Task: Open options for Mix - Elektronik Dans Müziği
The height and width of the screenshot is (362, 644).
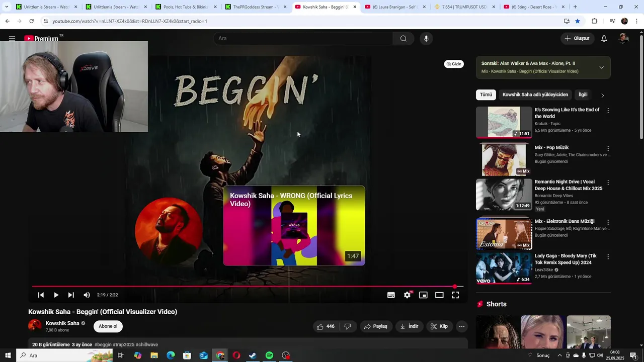Action: pyautogui.click(x=608, y=222)
